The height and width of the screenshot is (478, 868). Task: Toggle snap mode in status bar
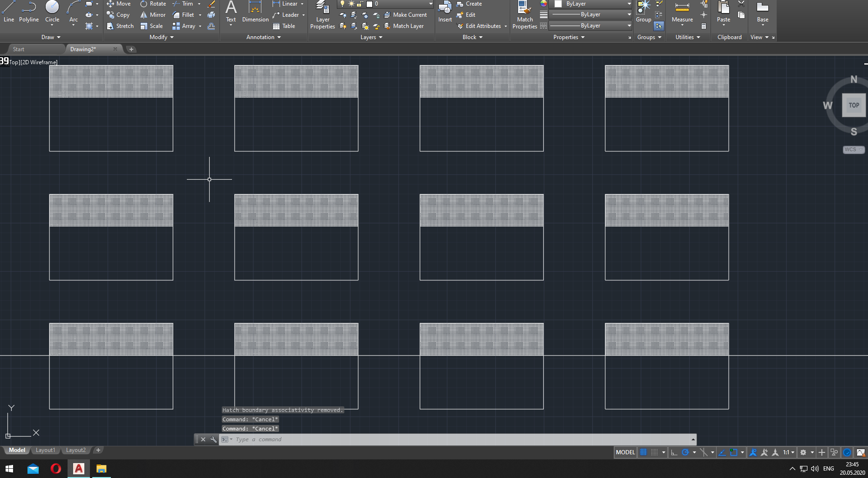pyautogui.click(x=655, y=452)
